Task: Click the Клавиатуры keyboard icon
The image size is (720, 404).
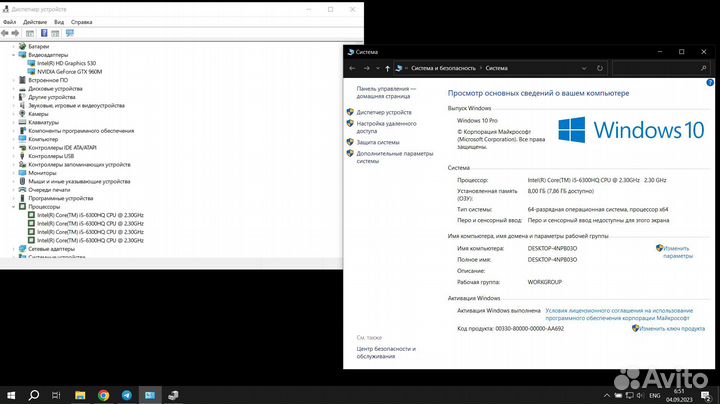Action: pos(22,122)
